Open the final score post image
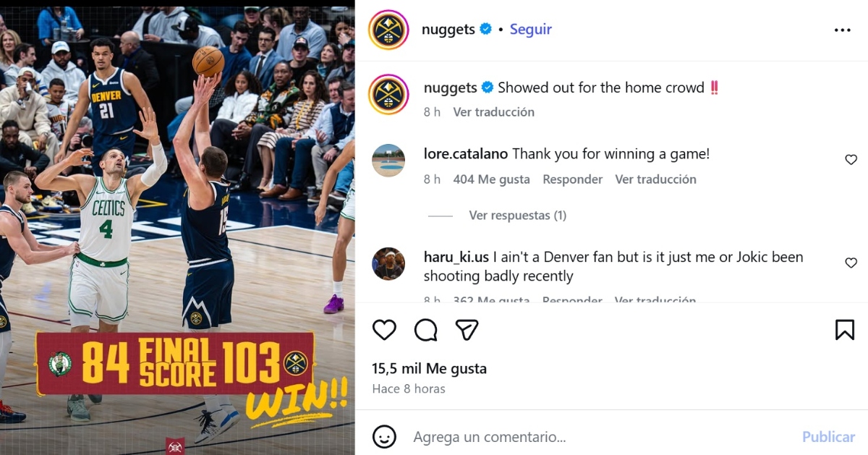The height and width of the screenshot is (455, 868). click(x=177, y=227)
